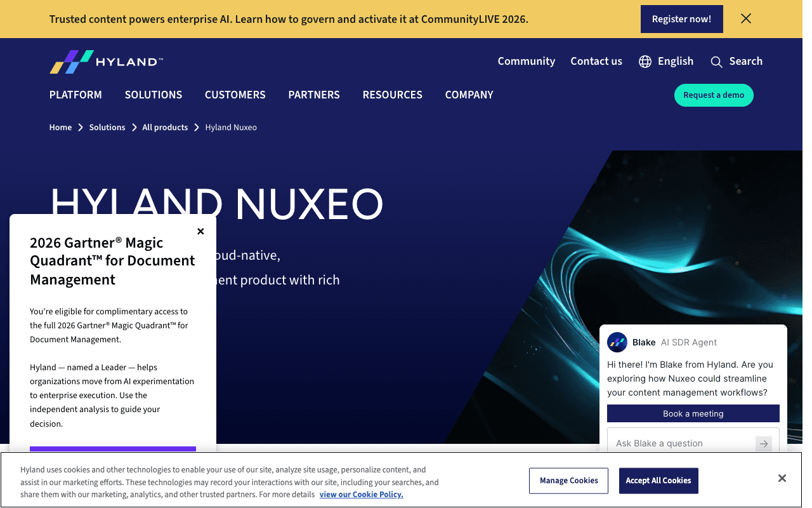Click the HYLAND NUXEO page heading
Screen dimensions: 812x508
point(217,204)
